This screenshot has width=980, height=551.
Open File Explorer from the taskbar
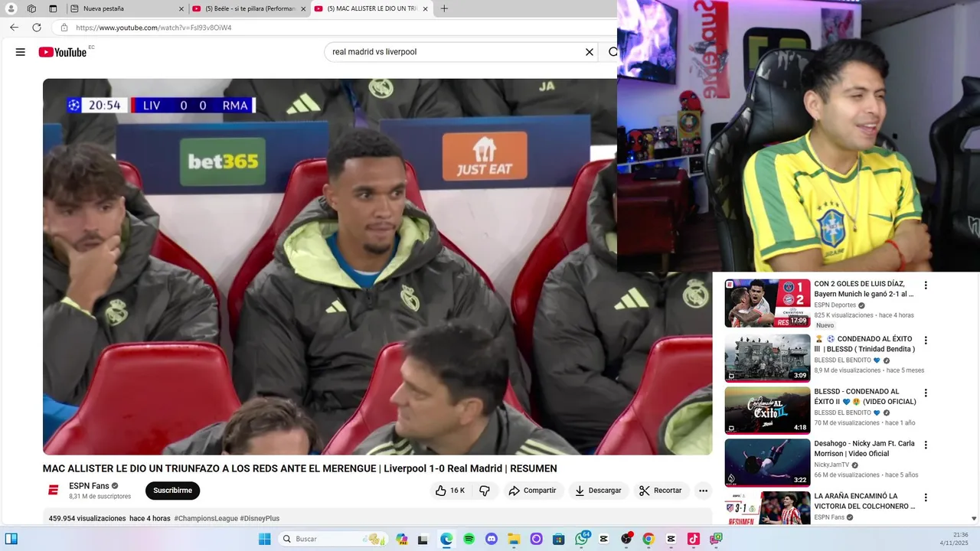(x=514, y=539)
